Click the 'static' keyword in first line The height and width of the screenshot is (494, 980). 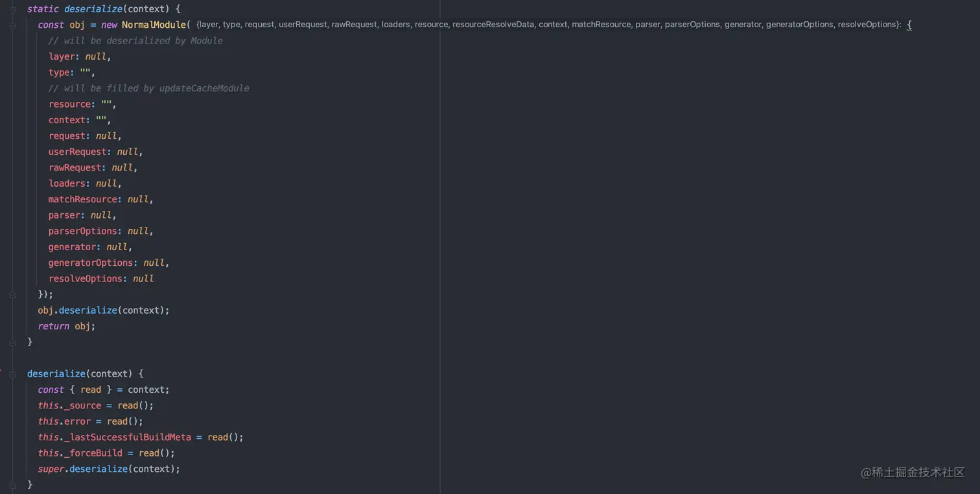point(43,9)
